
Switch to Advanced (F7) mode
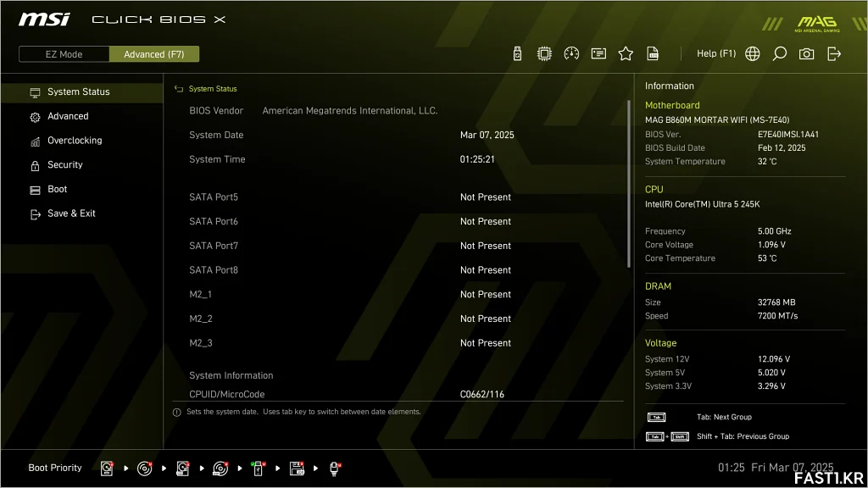(x=154, y=54)
